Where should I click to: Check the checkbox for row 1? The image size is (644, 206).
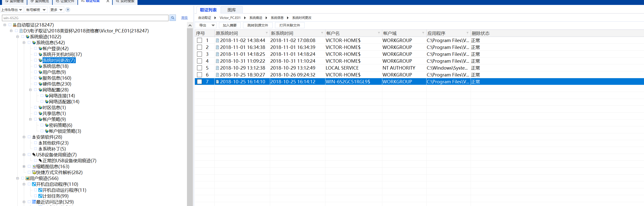pos(199,41)
